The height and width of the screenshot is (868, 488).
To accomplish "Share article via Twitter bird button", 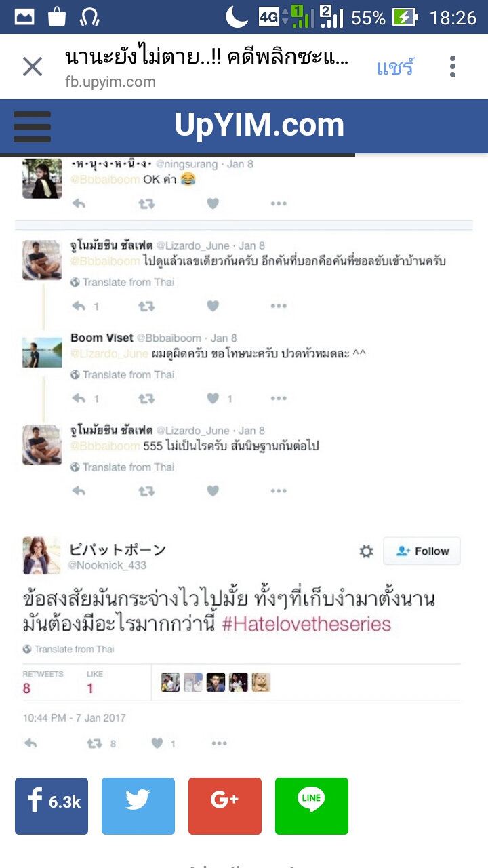I will [x=138, y=806].
